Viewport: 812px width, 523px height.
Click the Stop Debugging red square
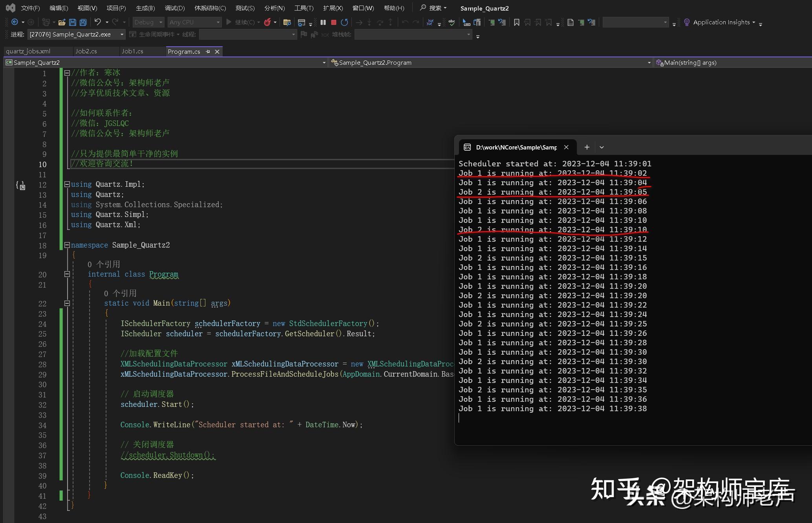[334, 22]
